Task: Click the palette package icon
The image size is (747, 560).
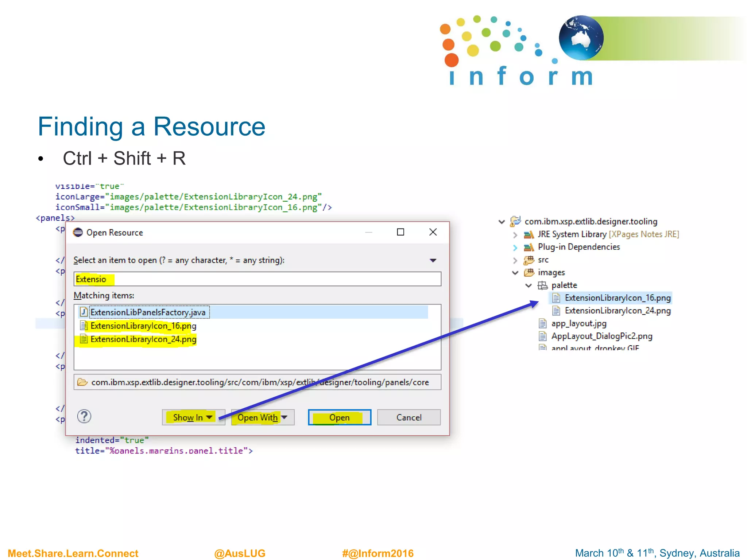Action: click(542, 285)
